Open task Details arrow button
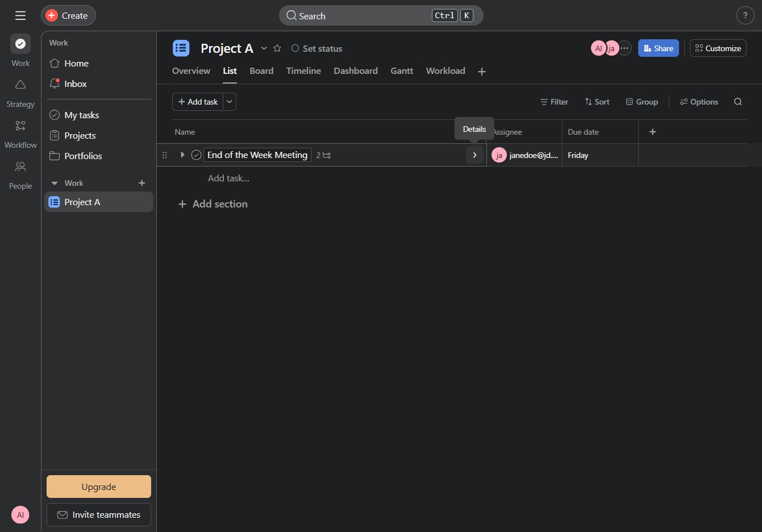The image size is (762, 532). point(474,155)
